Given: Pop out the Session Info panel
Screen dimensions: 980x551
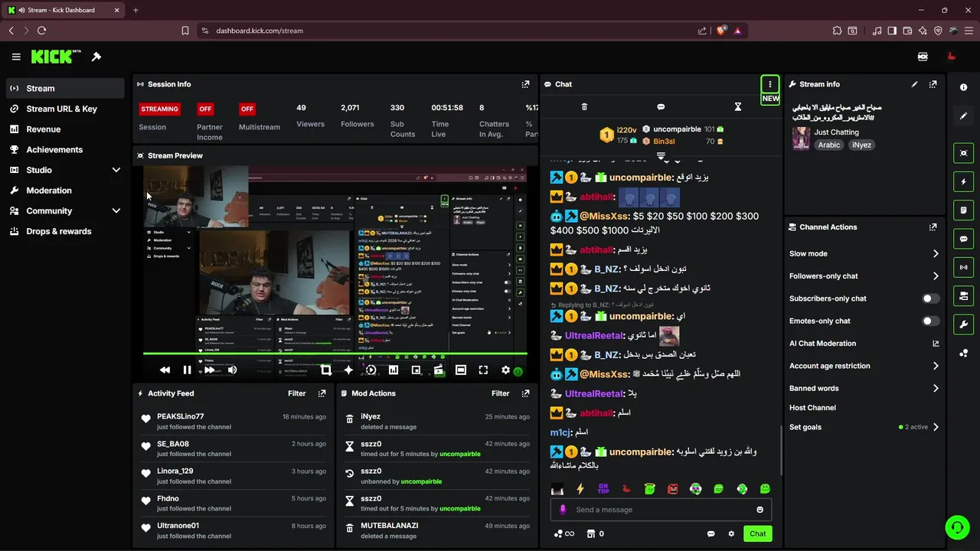Looking at the screenshot, I should tap(525, 84).
